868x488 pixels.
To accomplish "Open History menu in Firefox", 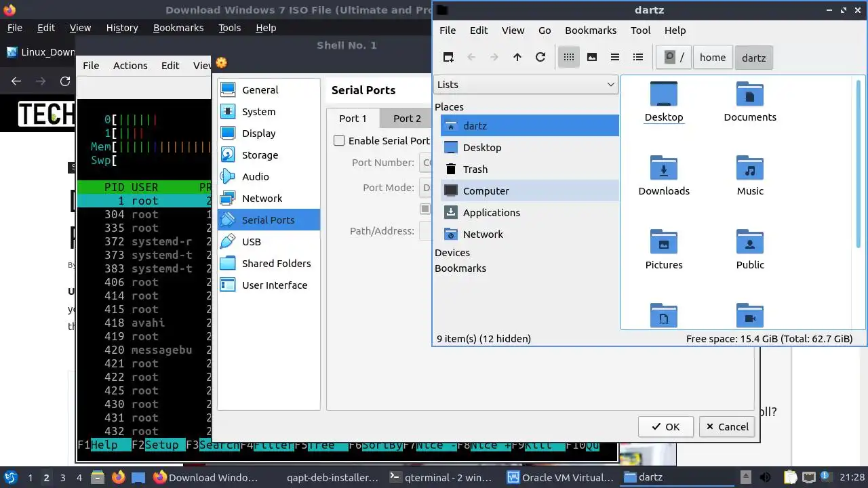I will tap(122, 28).
